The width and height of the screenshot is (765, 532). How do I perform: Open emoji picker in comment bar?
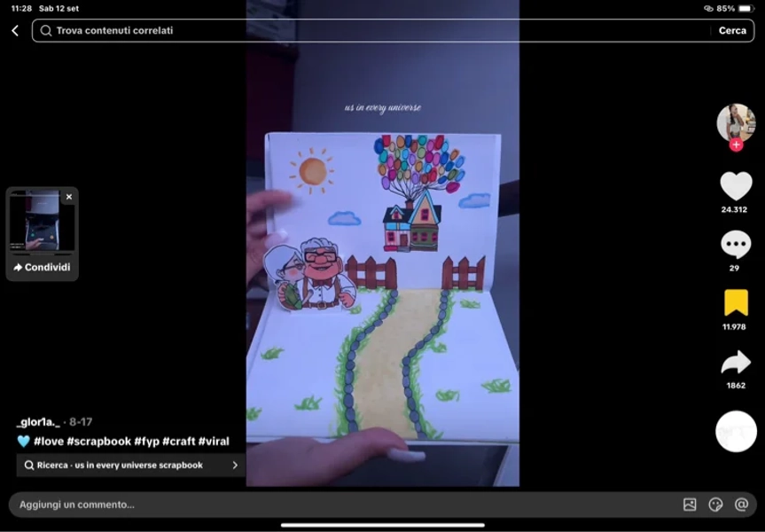[715, 505]
